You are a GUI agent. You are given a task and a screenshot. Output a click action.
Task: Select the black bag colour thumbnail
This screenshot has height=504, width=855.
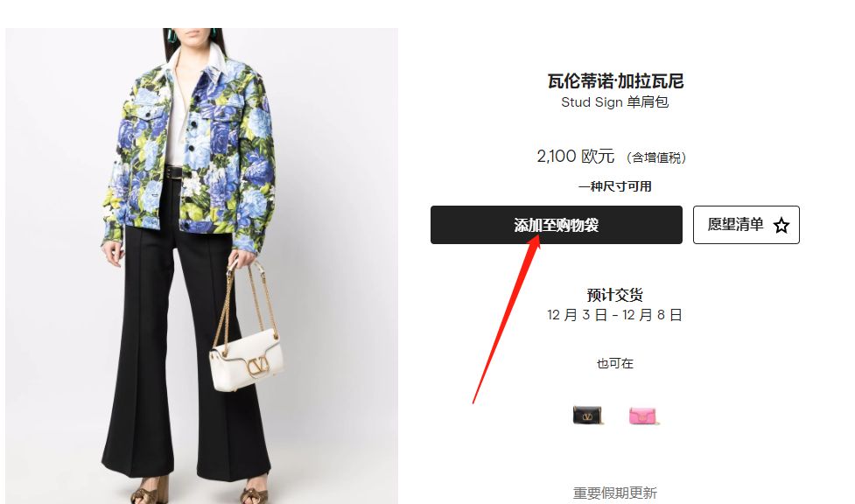tap(588, 416)
